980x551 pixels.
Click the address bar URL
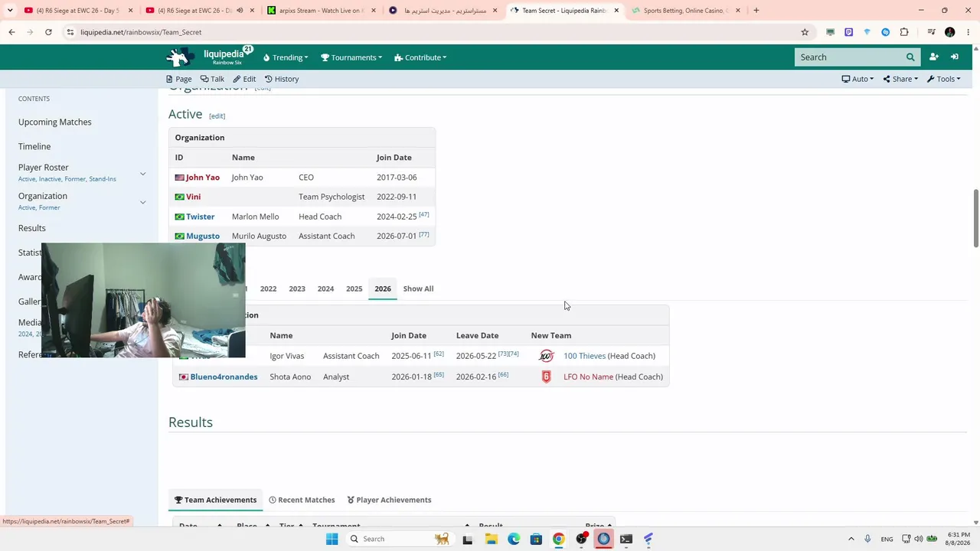[x=141, y=32]
